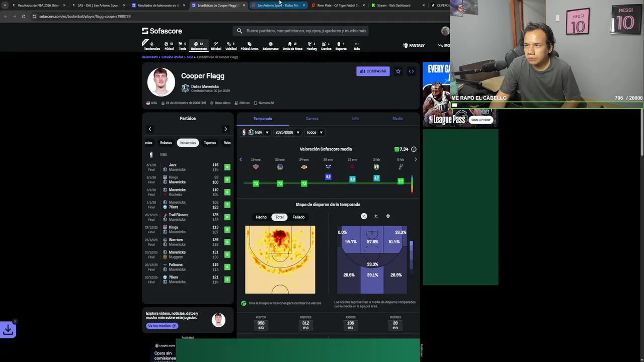The image size is (644, 362).
Task: Click the rating info icon beside 7.34
Action: (x=414, y=149)
